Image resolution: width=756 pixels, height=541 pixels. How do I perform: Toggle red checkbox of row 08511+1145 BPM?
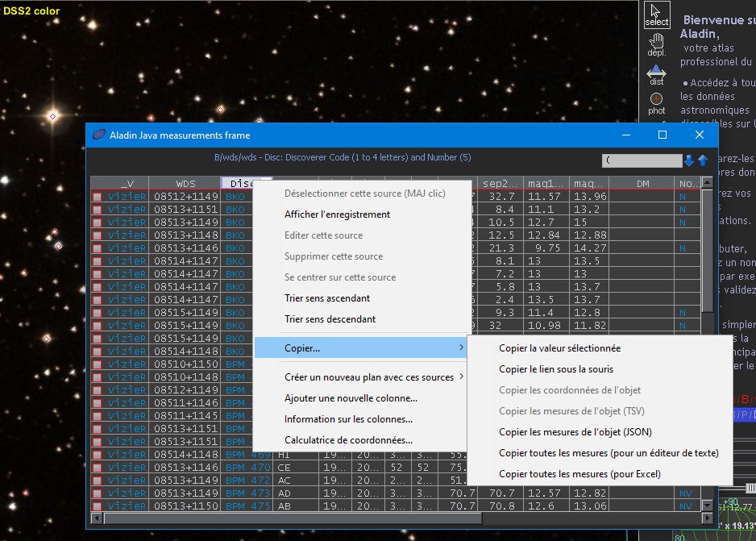(98, 416)
